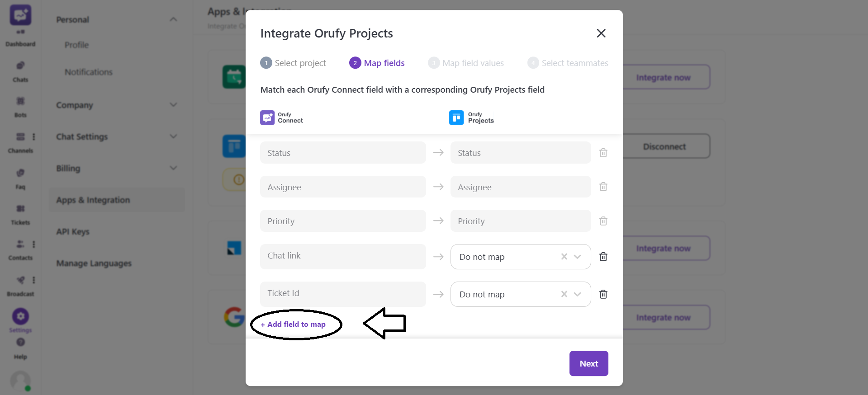Clear the Chat link mapping selection
Screen dimensions: 868x395
pyautogui.click(x=564, y=257)
